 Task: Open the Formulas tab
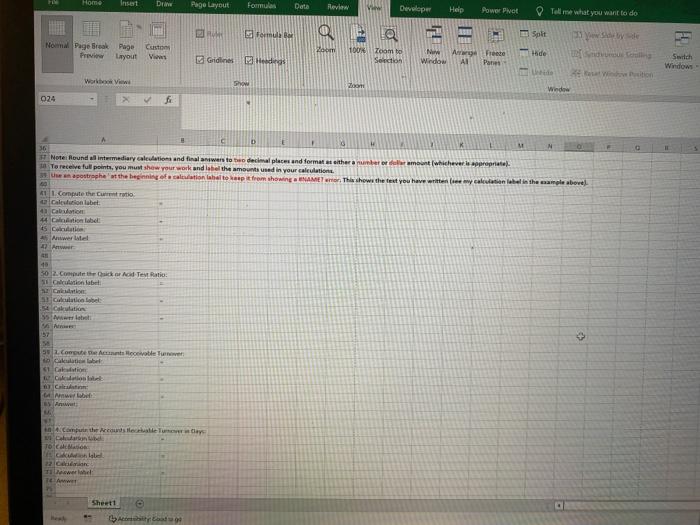(262, 6)
